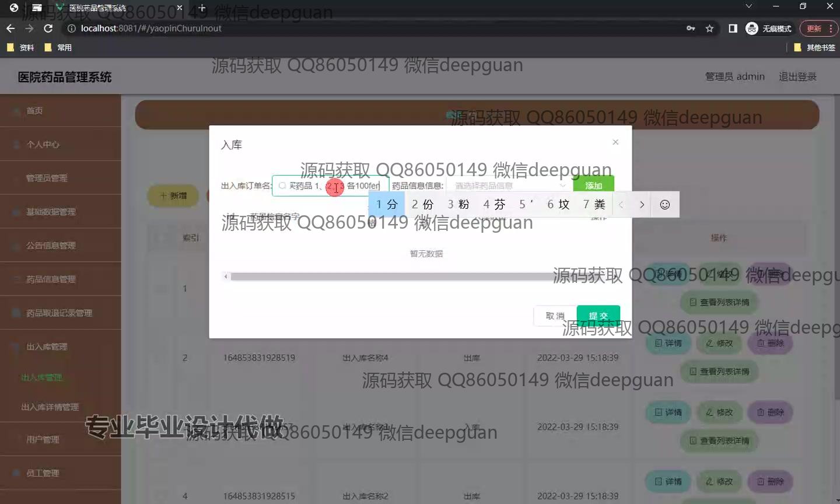
Task: Expand 药品信息管理 sidebar menu
Action: 61,280
